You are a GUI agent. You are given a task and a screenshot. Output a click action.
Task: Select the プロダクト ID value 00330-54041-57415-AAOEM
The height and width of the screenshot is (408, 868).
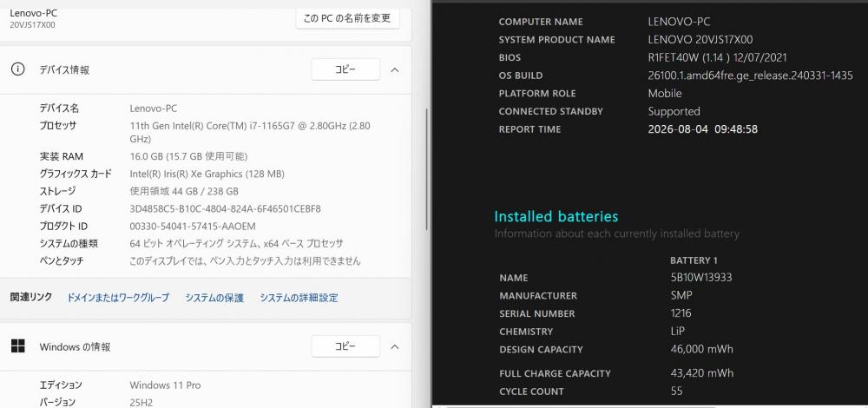192,227
